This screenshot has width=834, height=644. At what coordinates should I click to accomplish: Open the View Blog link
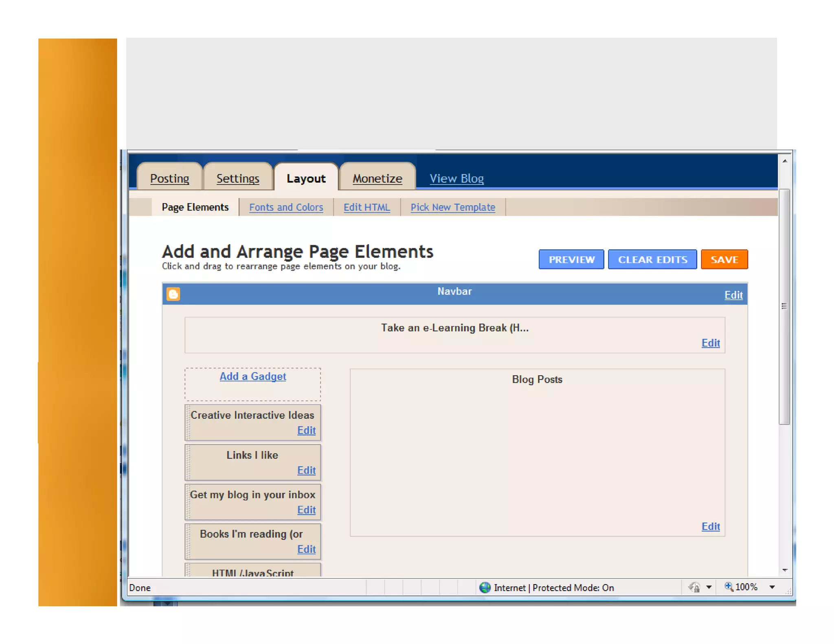click(457, 178)
